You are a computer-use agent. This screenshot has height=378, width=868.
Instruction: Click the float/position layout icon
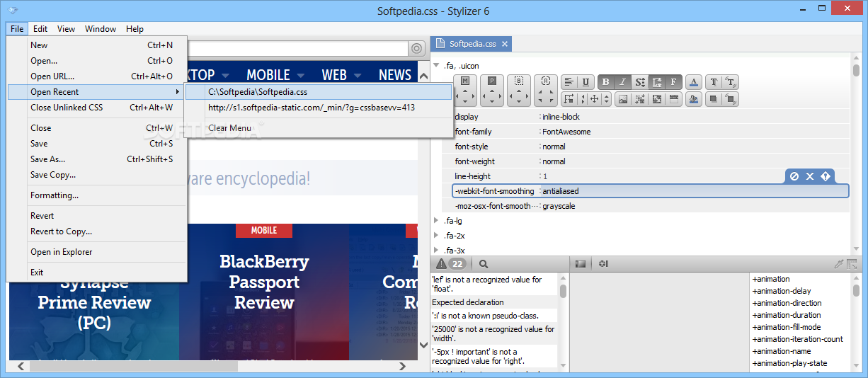[569, 99]
